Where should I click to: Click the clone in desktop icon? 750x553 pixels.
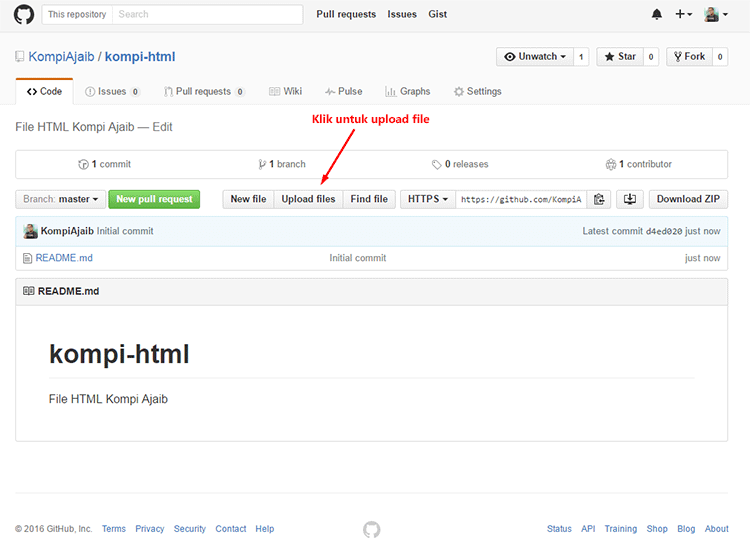(x=629, y=199)
